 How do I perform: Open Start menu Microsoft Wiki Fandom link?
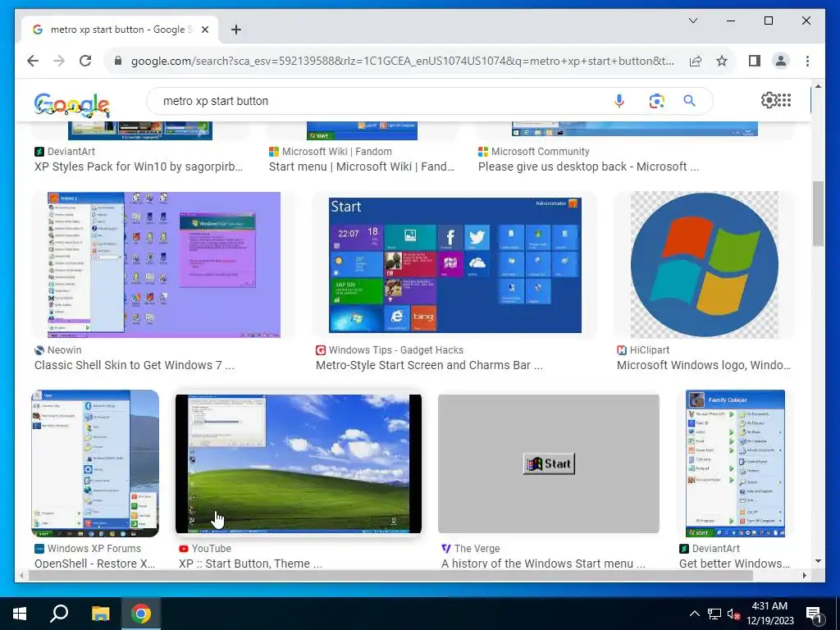pyautogui.click(x=362, y=167)
